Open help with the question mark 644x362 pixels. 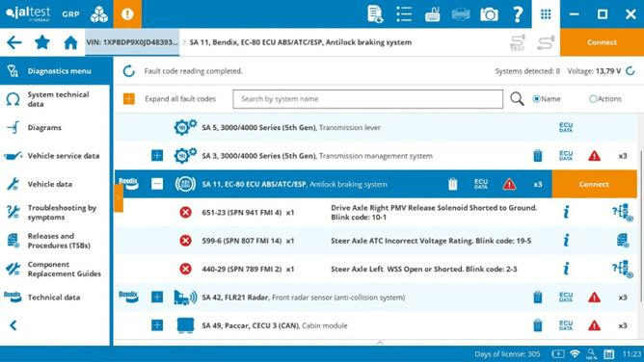pyautogui.click(x=518, y=14)
